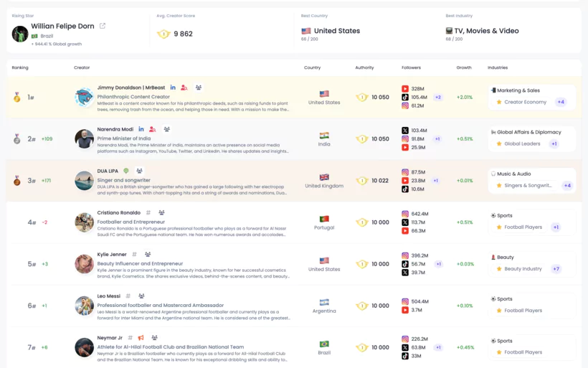Click the Global Affairs & Diplomacy label
This screenshot has width=588, height=368.
coord(528,132)
